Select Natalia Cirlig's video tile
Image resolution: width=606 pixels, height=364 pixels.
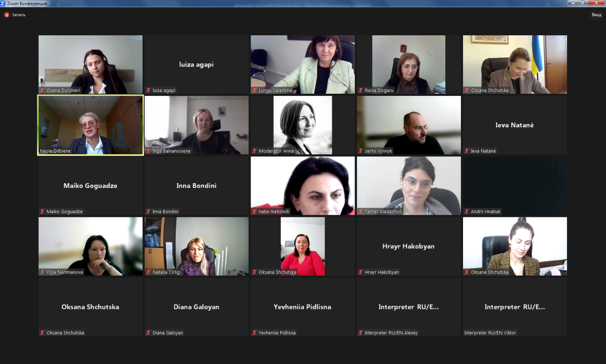point(196,246)
